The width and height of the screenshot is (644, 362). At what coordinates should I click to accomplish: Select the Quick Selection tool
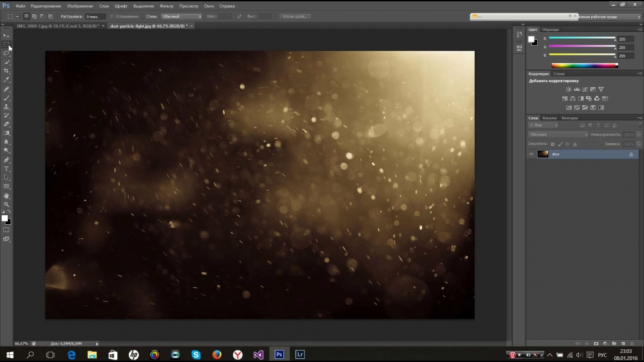tap(6, 62)
